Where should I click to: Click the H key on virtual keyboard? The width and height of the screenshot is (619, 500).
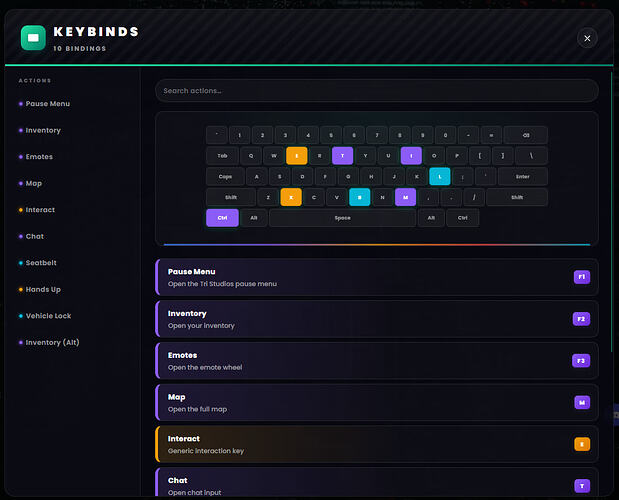click(371, 176)
